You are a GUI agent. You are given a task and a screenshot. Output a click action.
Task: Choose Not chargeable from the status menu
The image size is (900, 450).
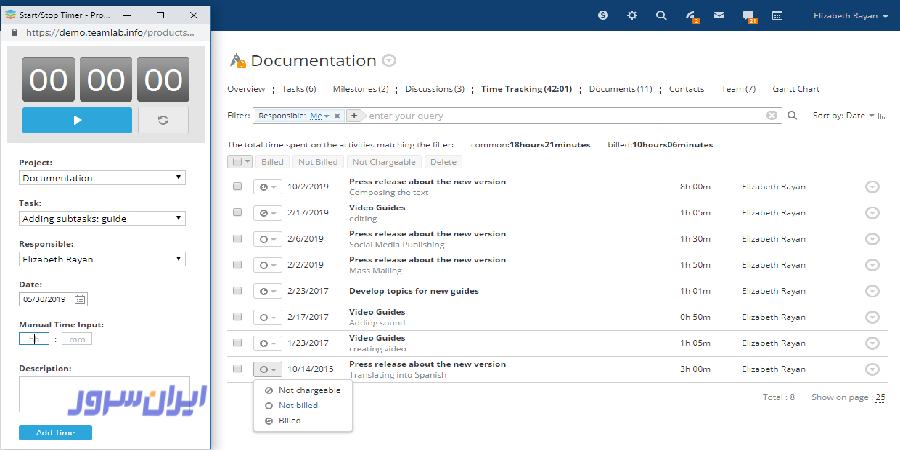[307, 390]
